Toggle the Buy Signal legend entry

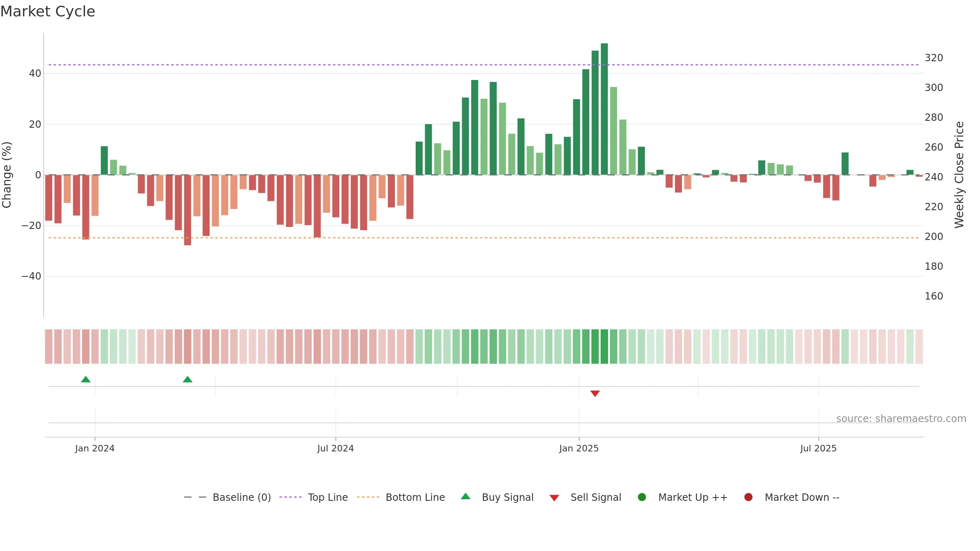point(497,497)
